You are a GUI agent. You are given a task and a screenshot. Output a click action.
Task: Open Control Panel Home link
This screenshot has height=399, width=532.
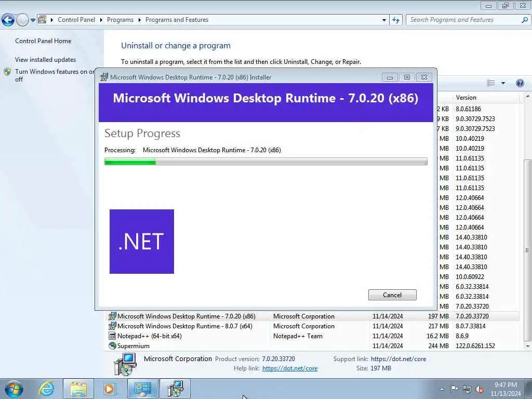click(x=43, y=41)
